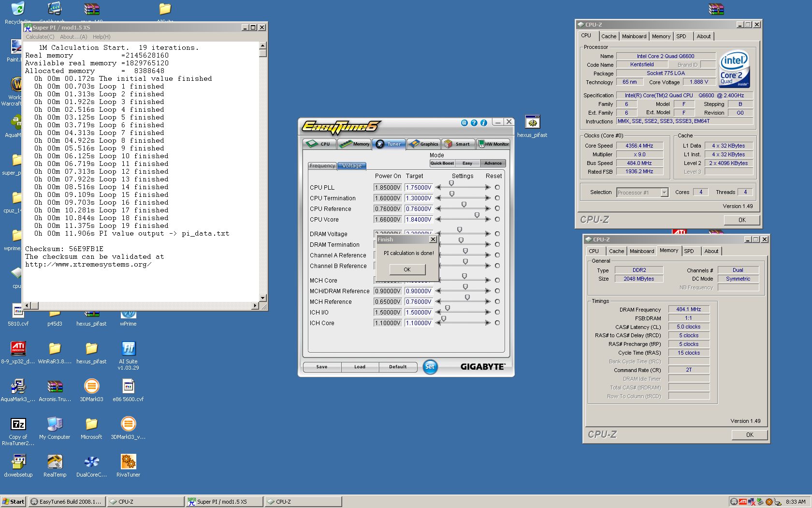Open the About...(A) menu in Super PI
The image size is (812, 508).
pos(73,37)
